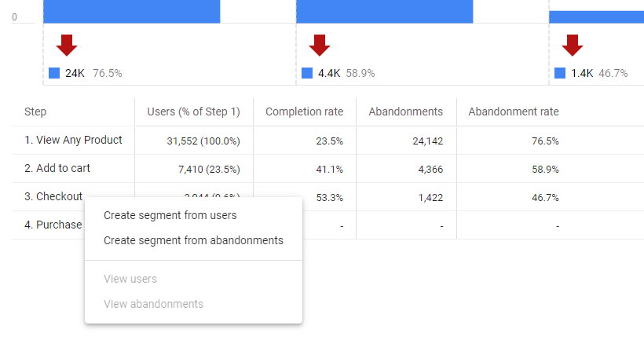Image resolution: width=644 pixels, height=362 pixels.
Task: Click the greyed View abandonments option
Action: pos(153,304)
